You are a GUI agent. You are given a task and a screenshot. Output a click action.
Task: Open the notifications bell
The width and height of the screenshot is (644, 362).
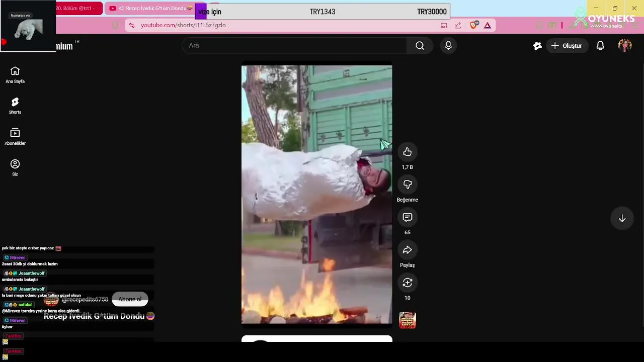[600, 46]
